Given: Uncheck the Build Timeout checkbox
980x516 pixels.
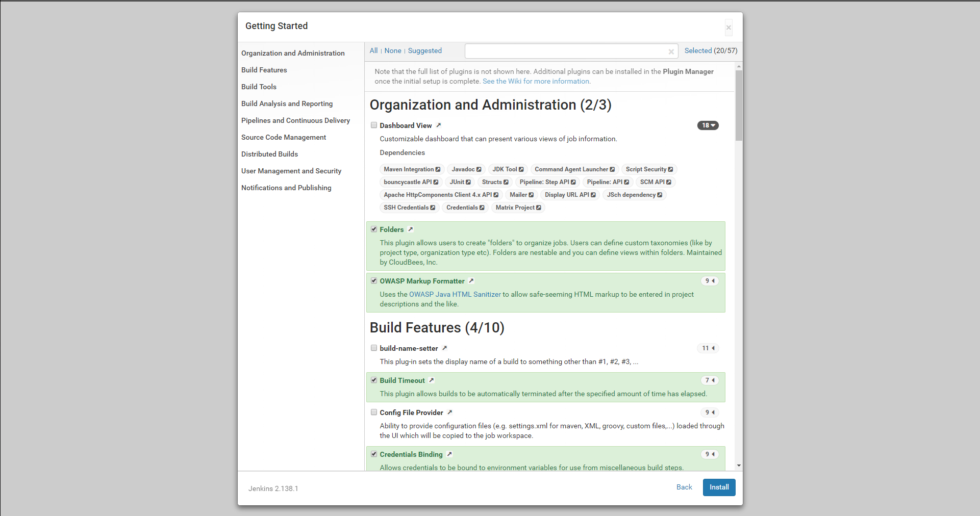Looking at the screenshot, I should pos(374,380).
